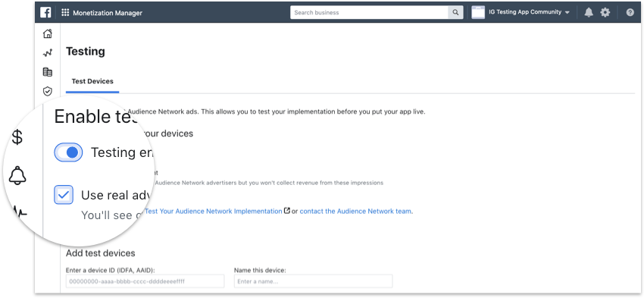Click the Add test devices heading

[x=101, y=253]
